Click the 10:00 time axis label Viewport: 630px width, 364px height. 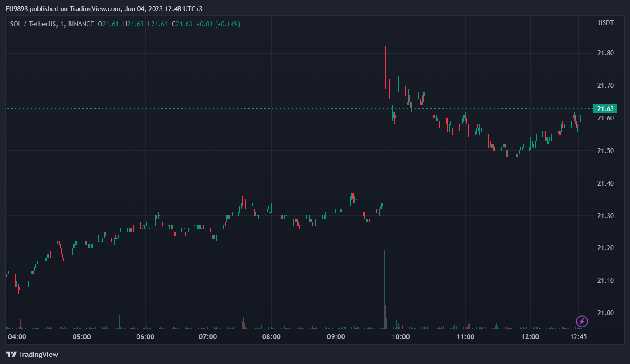point(401,337)
